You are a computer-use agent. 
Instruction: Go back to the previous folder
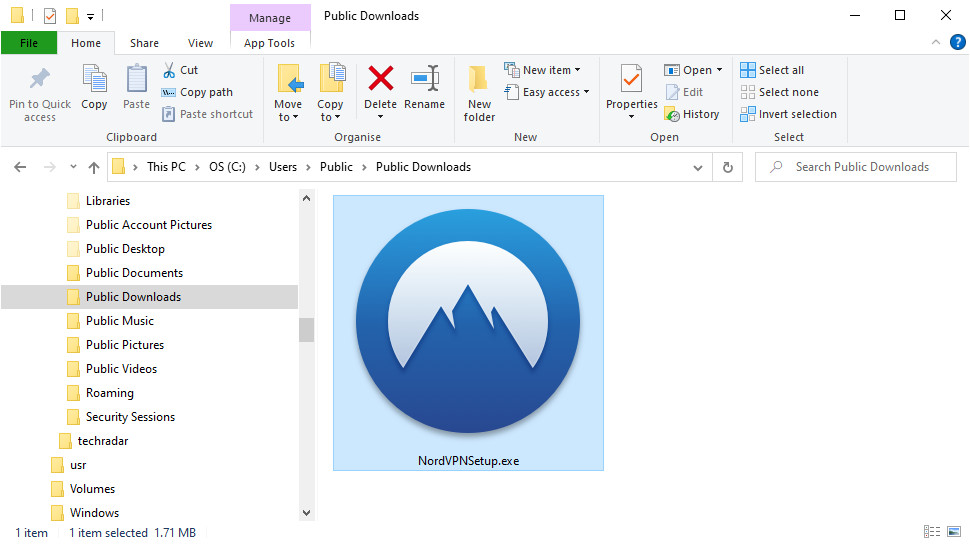[20, 167]
